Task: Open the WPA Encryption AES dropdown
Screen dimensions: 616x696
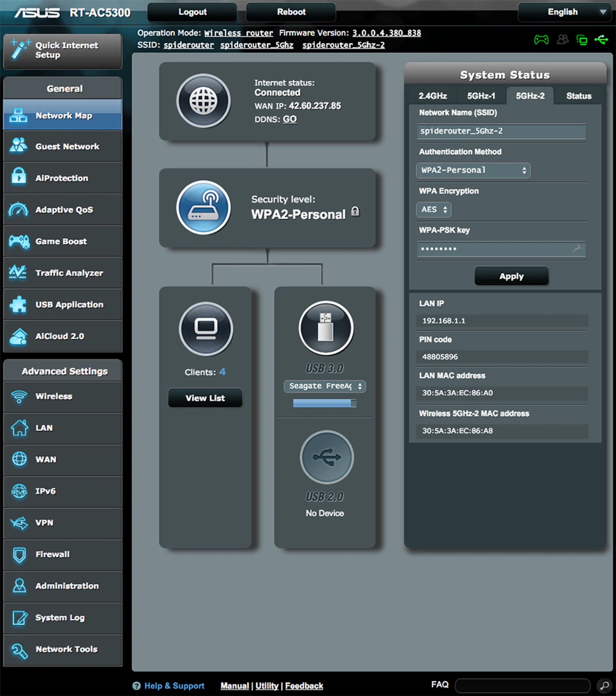Action: pyautogui.click(x=433, y=209)
